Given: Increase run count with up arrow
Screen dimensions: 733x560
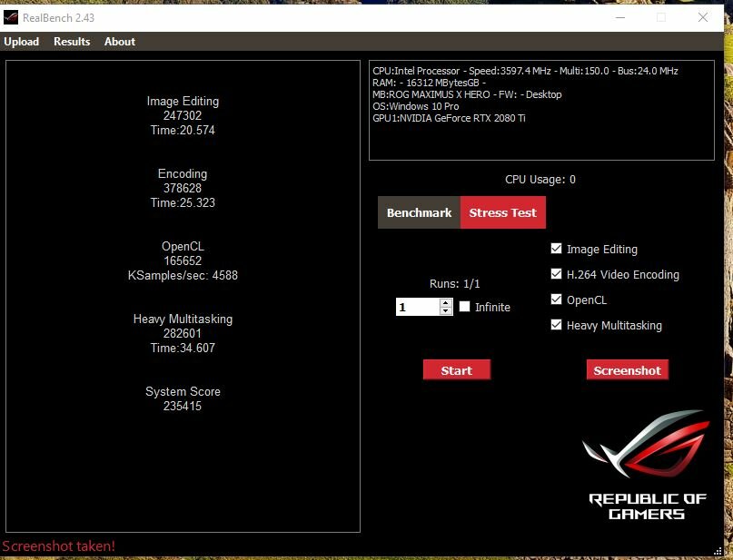Looking at the screenshot, I should pyautogui.click(x=446, y=303).
